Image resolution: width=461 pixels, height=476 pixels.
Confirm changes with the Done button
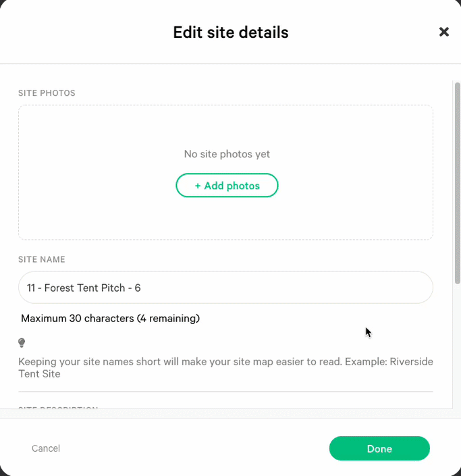tap(379, 448)
